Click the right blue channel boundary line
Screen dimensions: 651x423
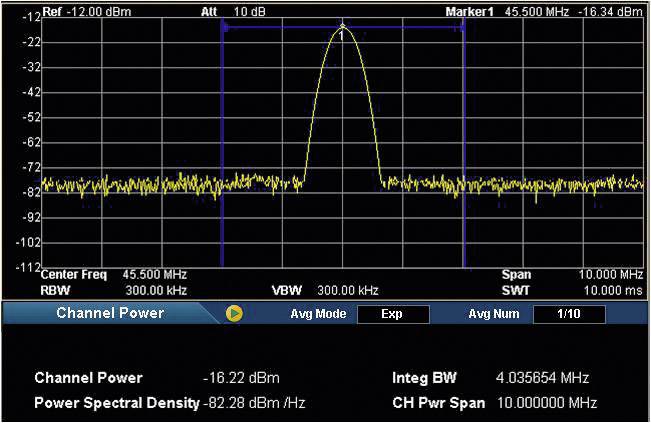click(465, 150)
